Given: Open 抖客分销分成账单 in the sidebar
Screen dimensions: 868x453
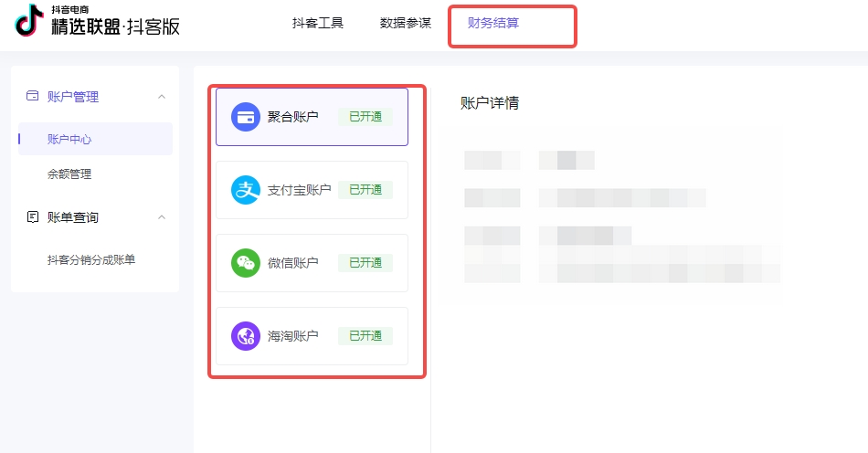Looking at the screenshot, I should pyautogui.click(x=91, y=260).
